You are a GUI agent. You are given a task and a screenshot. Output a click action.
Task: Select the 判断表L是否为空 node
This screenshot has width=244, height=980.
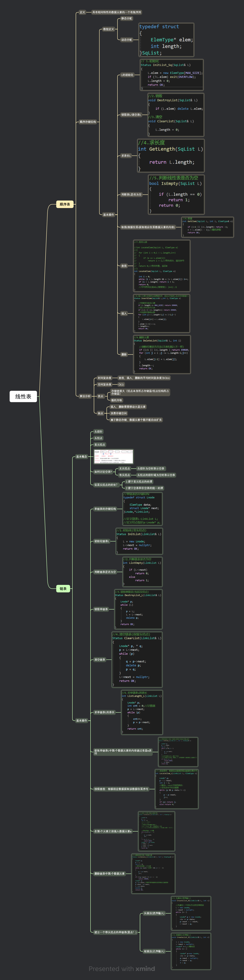click(x=131, y=194)
